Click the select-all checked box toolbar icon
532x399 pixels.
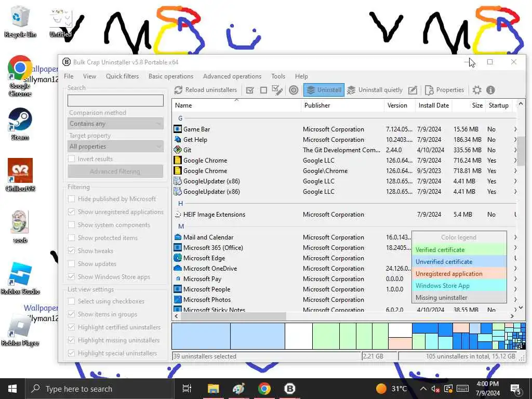[x=250, y=90]
